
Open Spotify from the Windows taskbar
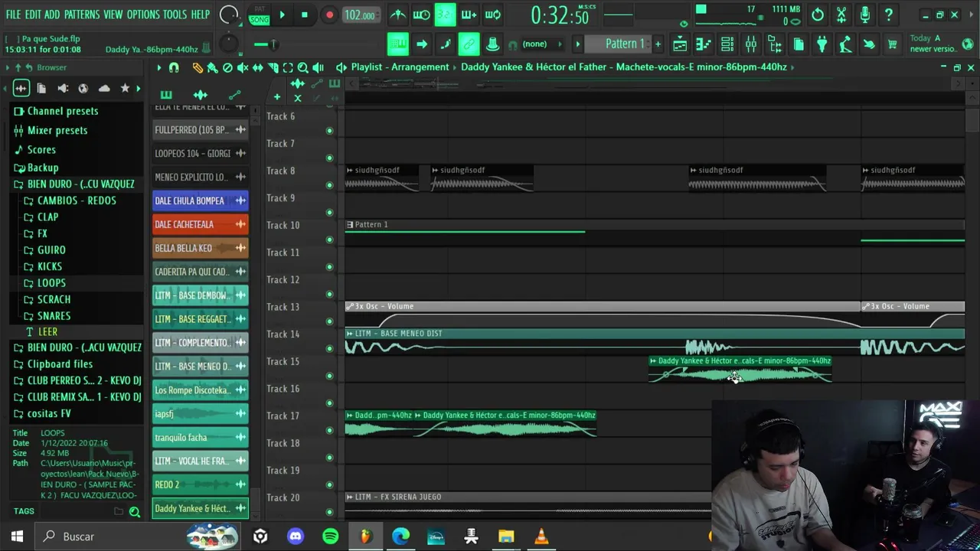coord(331,536)
